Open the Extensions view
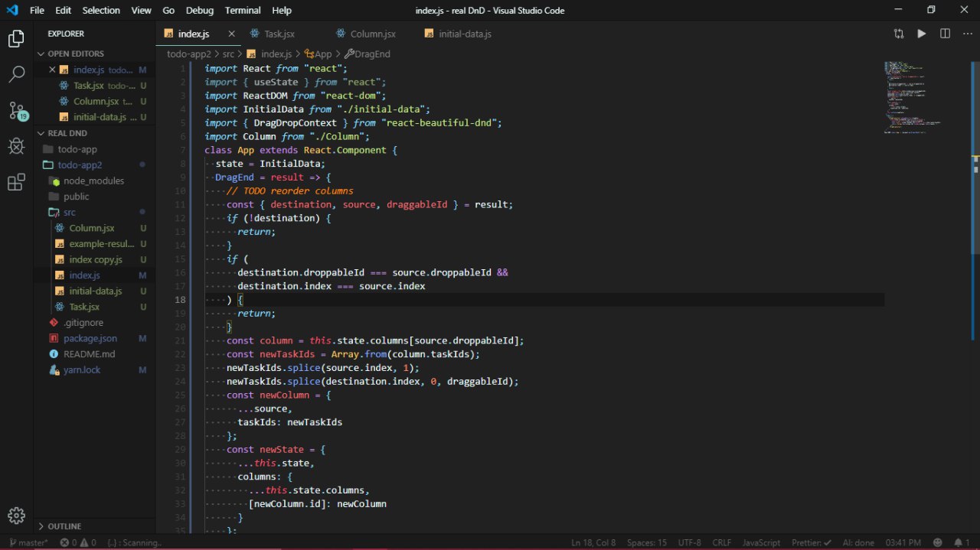This screenshot has width=980, height=550. [x=16, y=182]
